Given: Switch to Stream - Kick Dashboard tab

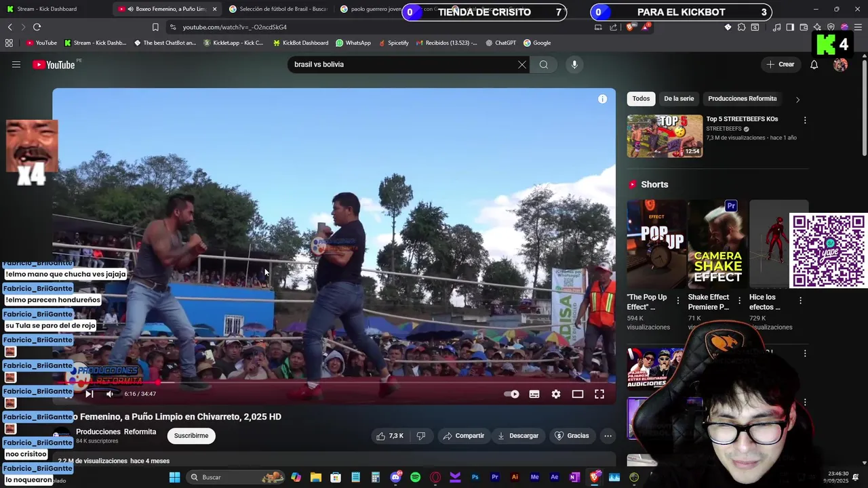Looking at the screenshot, I should click(x=46, y=9).
